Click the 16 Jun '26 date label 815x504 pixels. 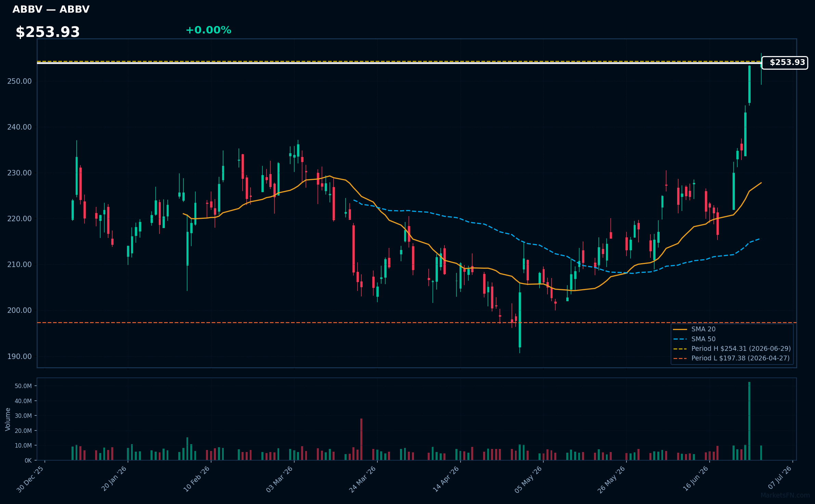696,479
